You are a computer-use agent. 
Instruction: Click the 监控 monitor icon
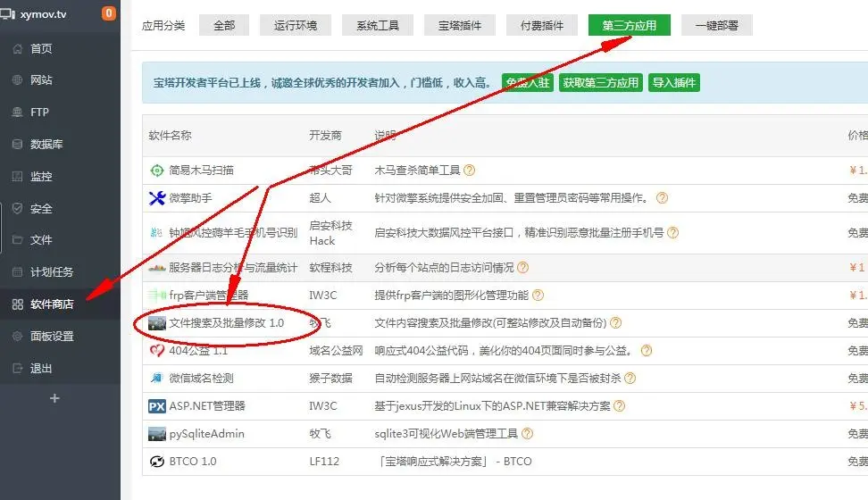click(18, 176)
